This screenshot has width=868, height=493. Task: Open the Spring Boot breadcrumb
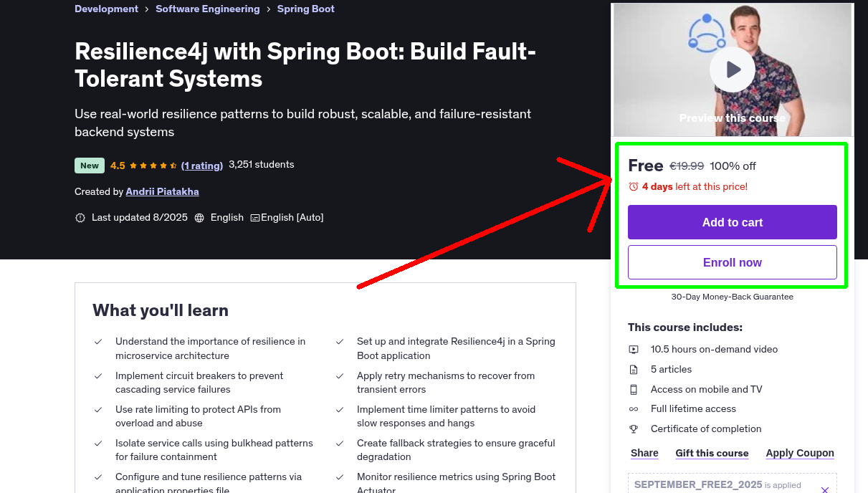pos(306,9)
